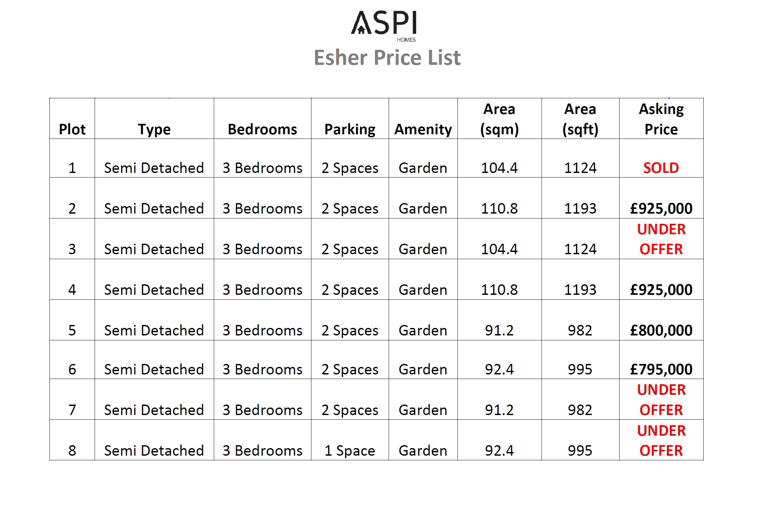Select the Amenity column header
Image resolution: width=759 pixels, height=532 pixels.
coord(423,129)
